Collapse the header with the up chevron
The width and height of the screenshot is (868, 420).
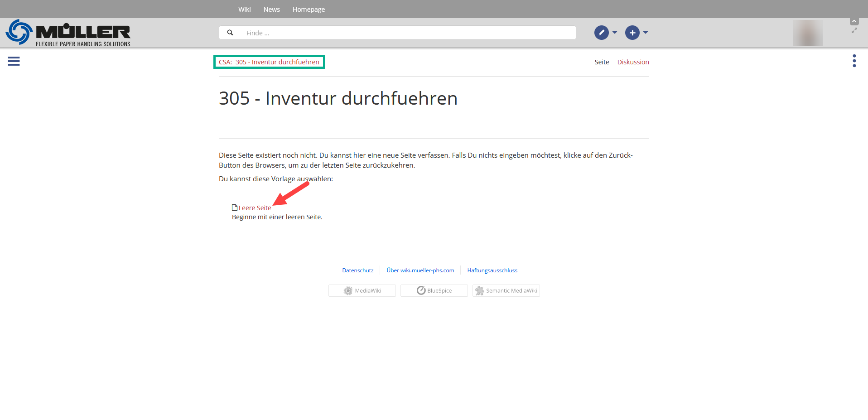pos(854,21)
